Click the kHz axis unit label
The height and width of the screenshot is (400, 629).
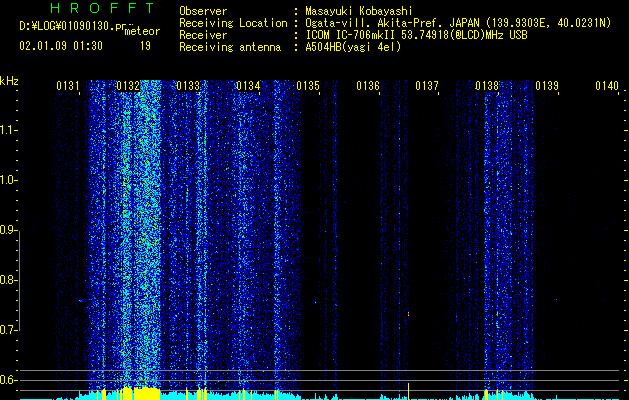tap(9, 81)
